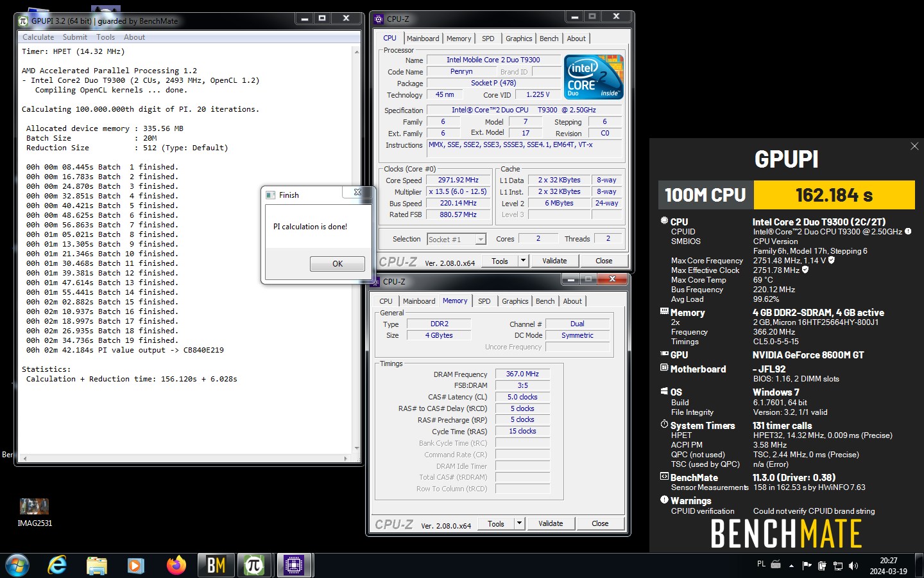Open Windows Explorer folder icon in taskbar

click(x=97, y=565)
